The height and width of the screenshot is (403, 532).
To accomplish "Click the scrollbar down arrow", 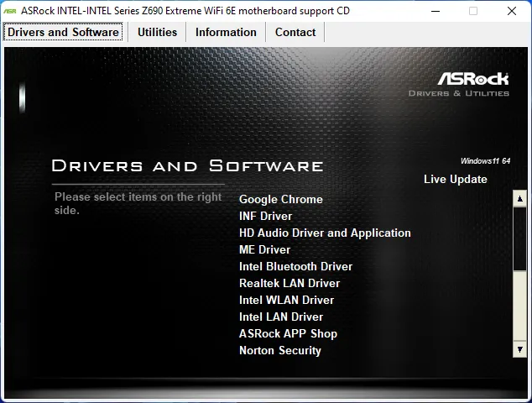I will (519, 349).
